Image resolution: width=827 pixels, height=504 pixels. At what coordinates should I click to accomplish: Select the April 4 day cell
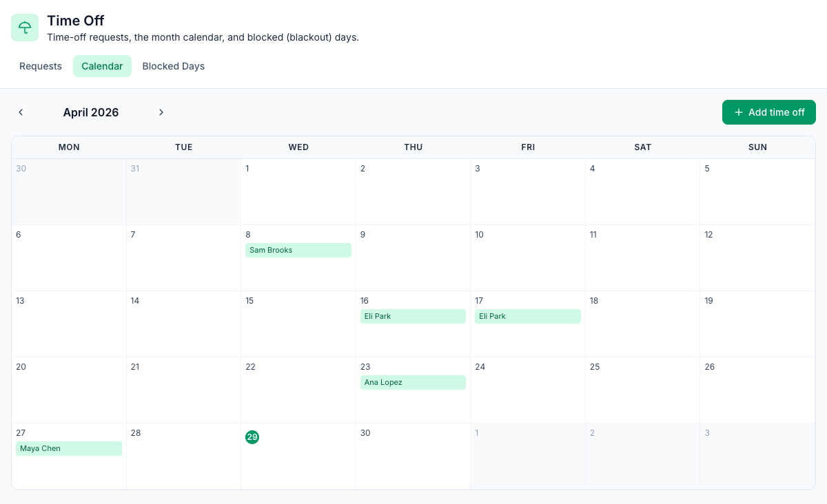click(x=643, y=192)
